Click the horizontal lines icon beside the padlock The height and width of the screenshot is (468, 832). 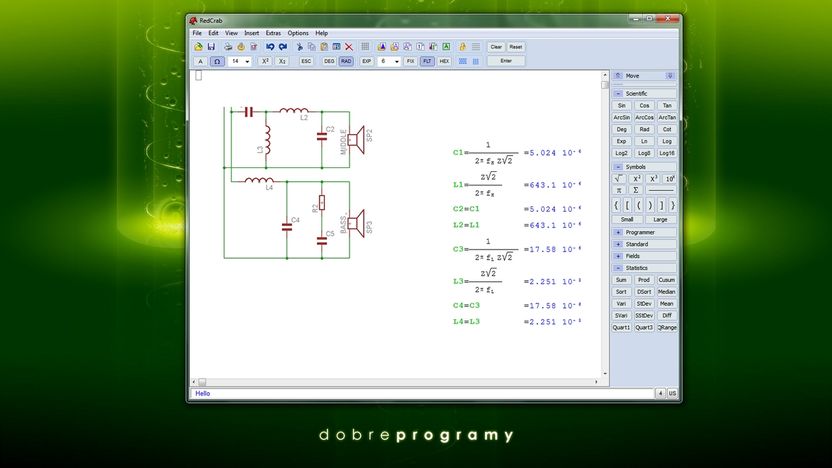pyautogui.click(x=475, y=47)
